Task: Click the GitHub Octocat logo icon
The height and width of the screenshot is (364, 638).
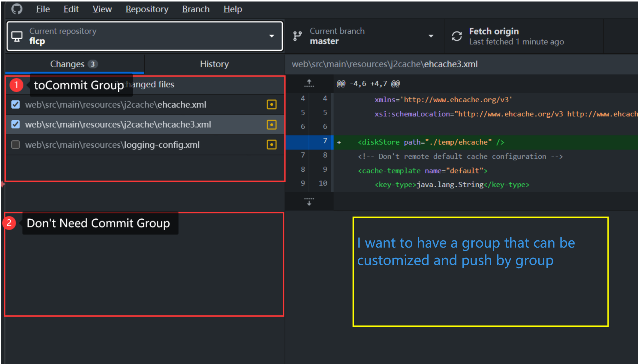Action: click(x=17, y=9)
